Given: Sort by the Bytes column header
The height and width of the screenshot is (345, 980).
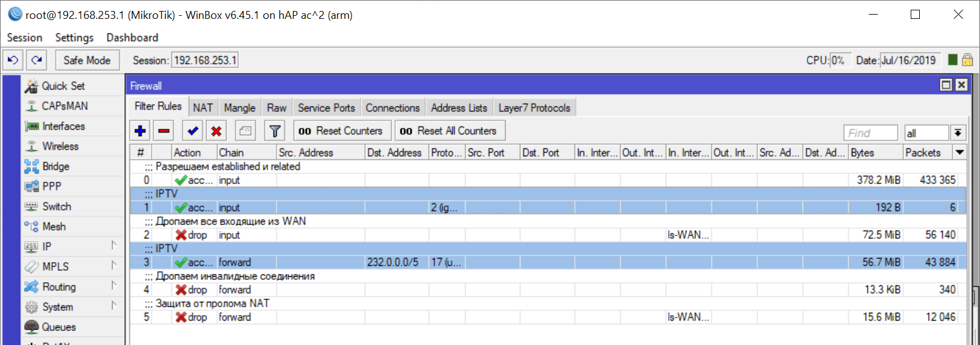Looking at the screenshot, I should (875, 153).
